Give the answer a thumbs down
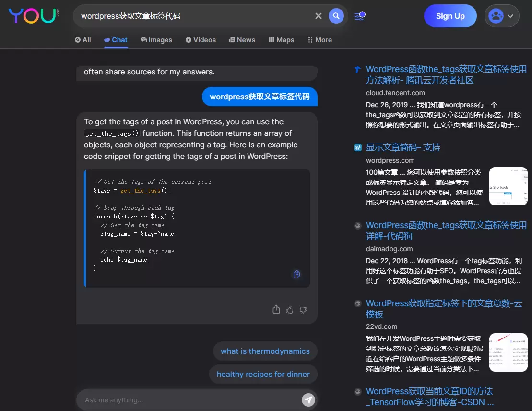The width and height of the screenshot is (532, 411). 303,310
